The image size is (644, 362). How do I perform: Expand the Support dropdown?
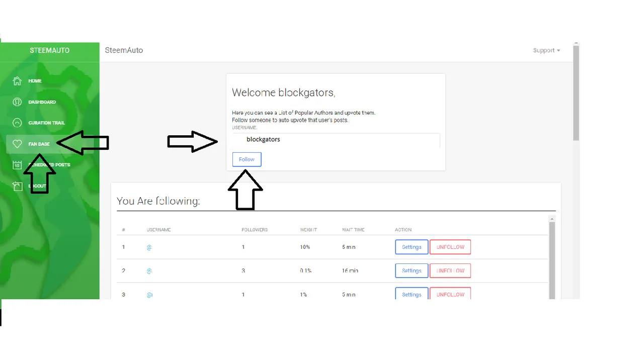coord(546,50)
